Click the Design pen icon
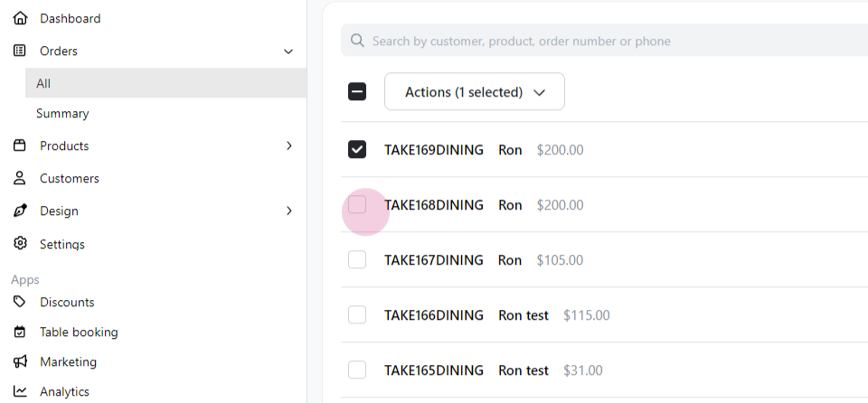This screenshot has height=403, width=868. tap(20, 211)
